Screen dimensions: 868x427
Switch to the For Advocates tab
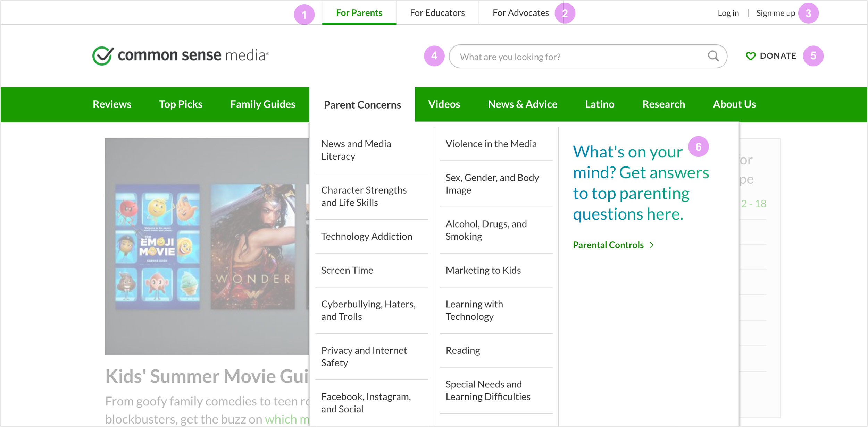pyautogui.click(x=521, y=13)
